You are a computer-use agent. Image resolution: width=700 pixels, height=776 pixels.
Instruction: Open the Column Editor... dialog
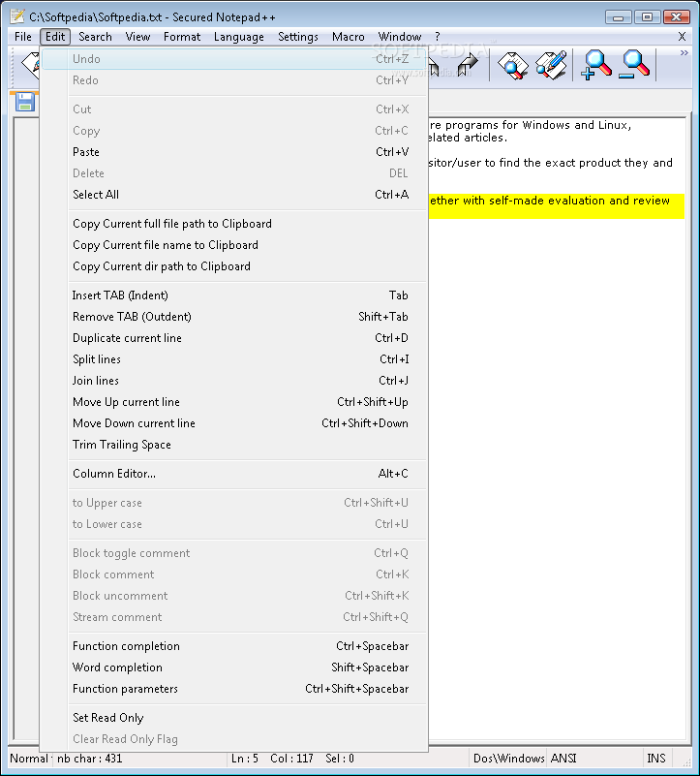233,474
